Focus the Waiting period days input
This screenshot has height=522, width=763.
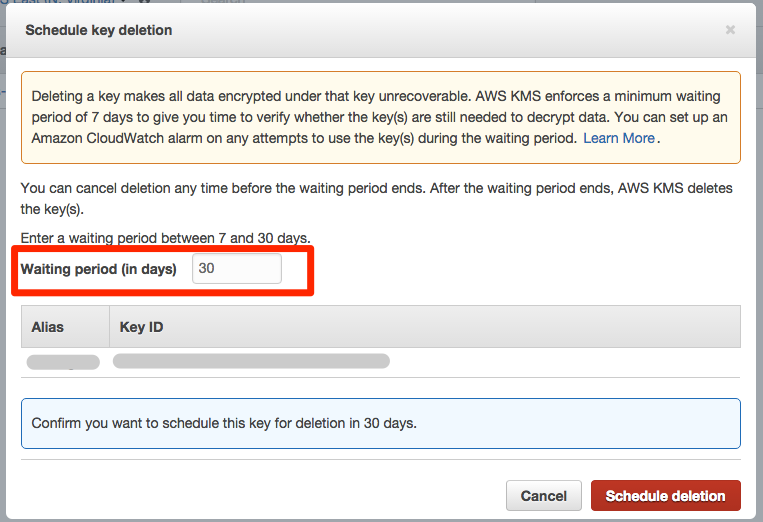(236, 268)
